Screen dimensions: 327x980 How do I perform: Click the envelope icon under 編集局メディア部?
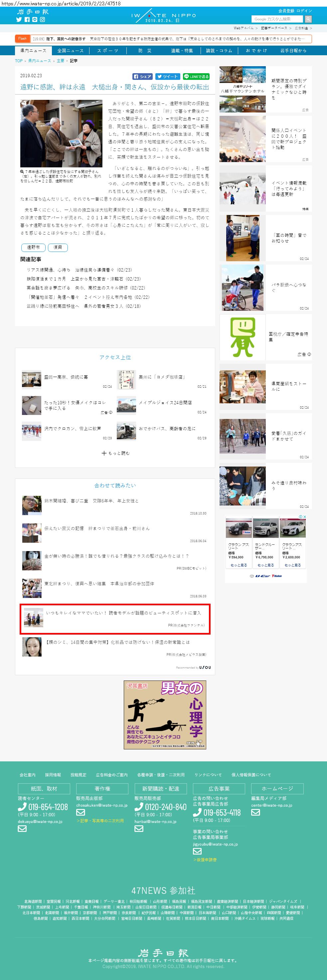[x=255, y=812]
